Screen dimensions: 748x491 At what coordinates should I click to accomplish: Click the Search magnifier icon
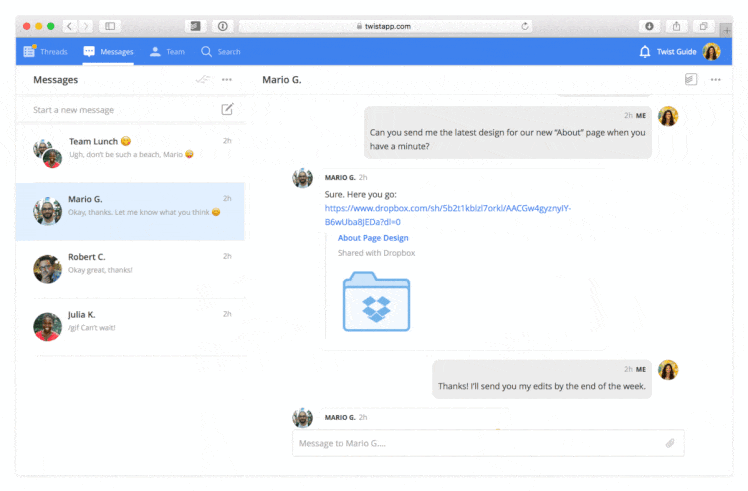[x=206, y=52]
